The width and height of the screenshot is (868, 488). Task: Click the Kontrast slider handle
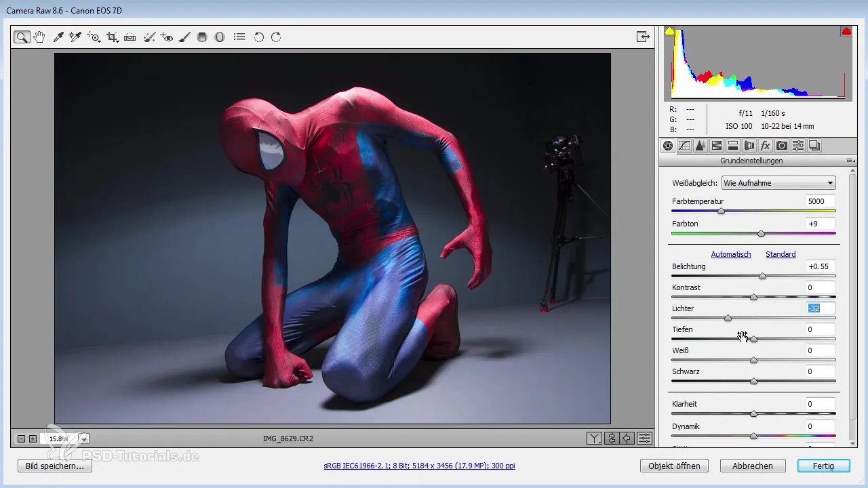tap(753, 297)
